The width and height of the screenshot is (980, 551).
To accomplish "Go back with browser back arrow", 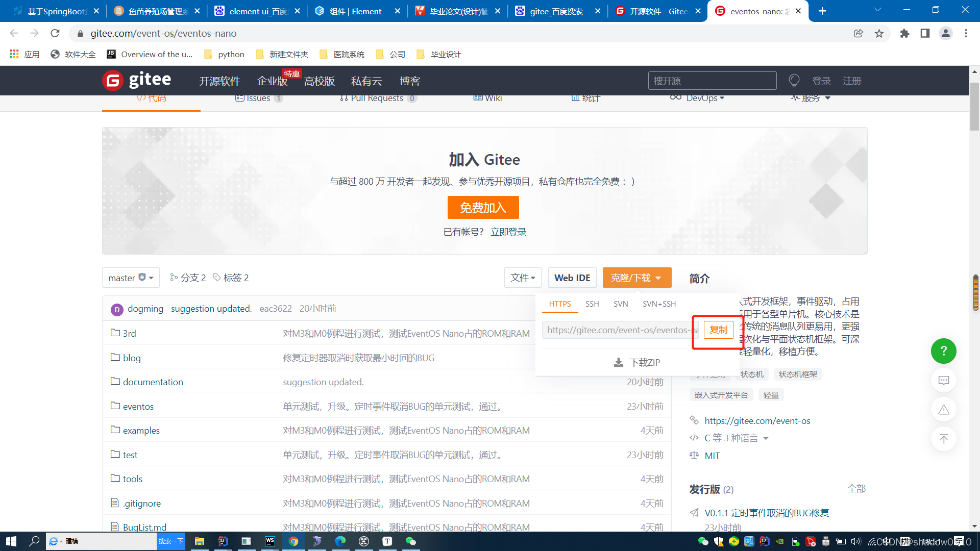I will click(x=14, y=33).
